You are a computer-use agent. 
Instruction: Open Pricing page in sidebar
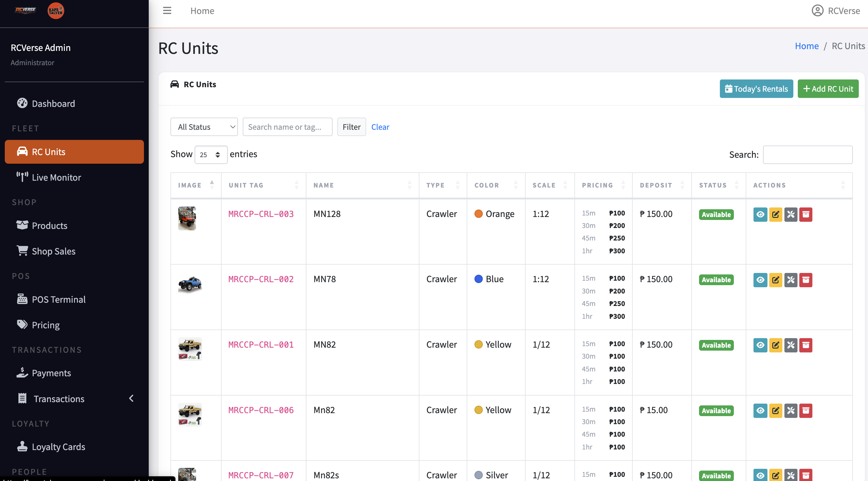(74, 325)
